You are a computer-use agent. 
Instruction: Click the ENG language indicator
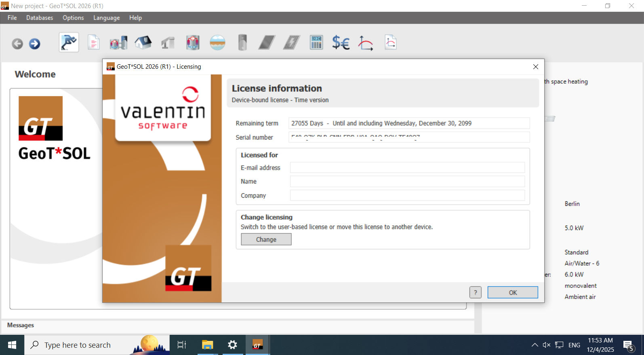574,345
